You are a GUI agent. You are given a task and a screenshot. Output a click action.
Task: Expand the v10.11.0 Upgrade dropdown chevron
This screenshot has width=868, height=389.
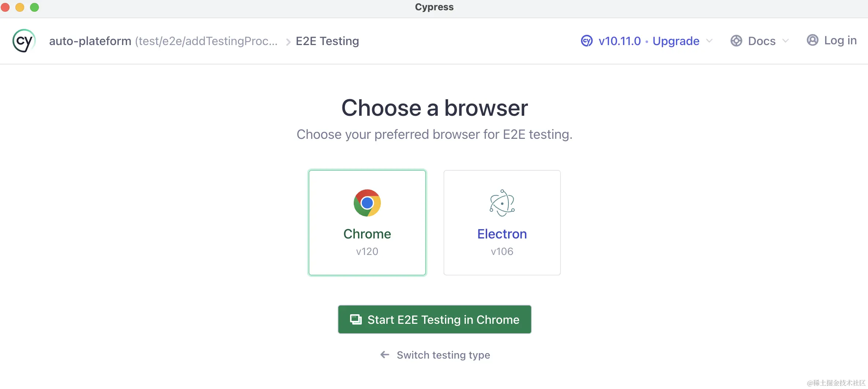pyautogui.click(x=709, y=41)
